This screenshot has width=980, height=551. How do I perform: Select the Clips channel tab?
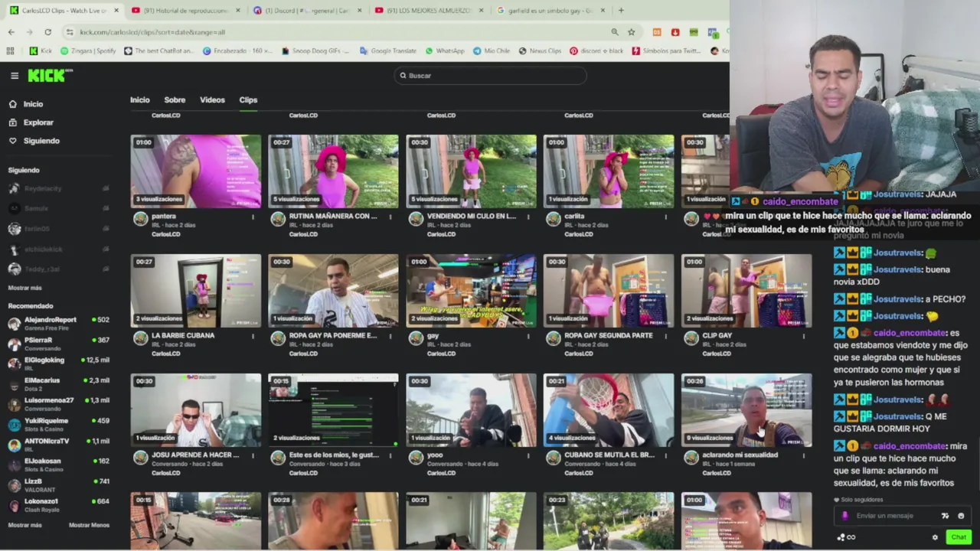(x=248, y=100)
